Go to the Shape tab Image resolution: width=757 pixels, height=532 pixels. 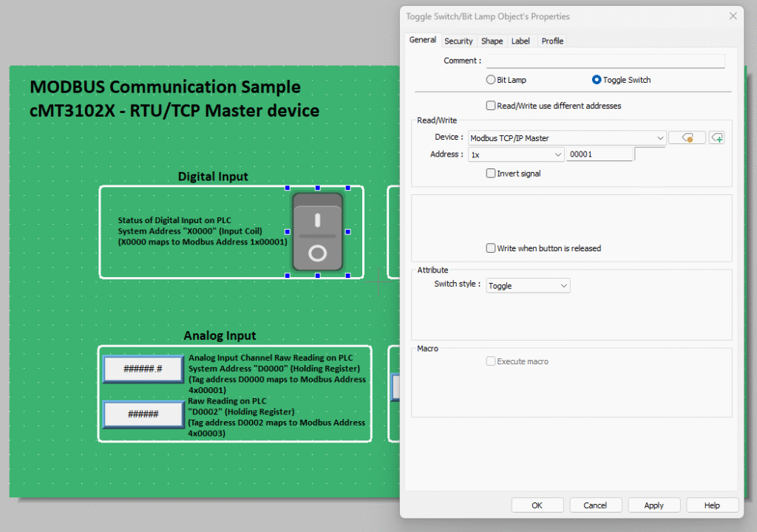coord(492,41)
